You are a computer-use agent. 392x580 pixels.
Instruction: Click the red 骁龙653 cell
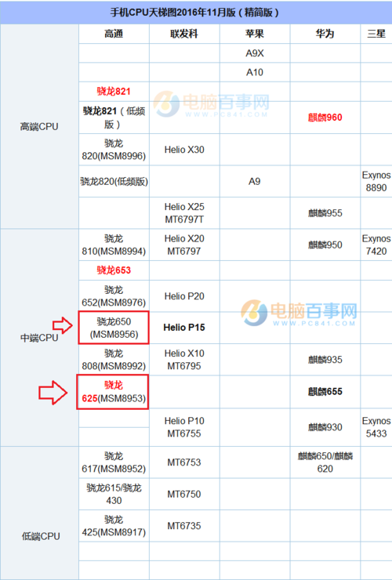114,270
